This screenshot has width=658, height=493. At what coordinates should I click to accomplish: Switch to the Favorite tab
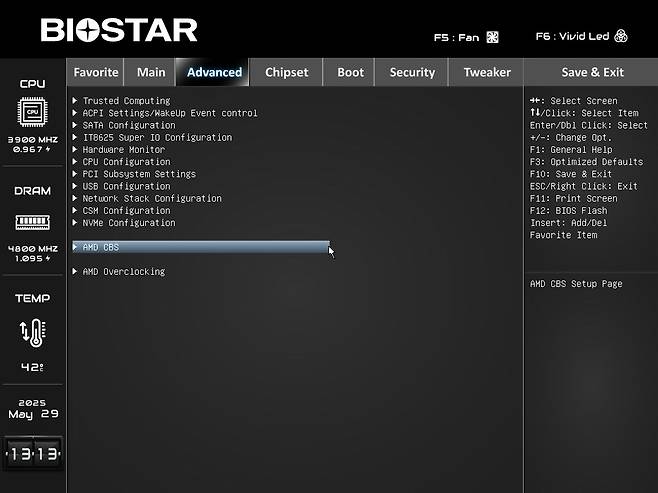(x=96, y=72)
